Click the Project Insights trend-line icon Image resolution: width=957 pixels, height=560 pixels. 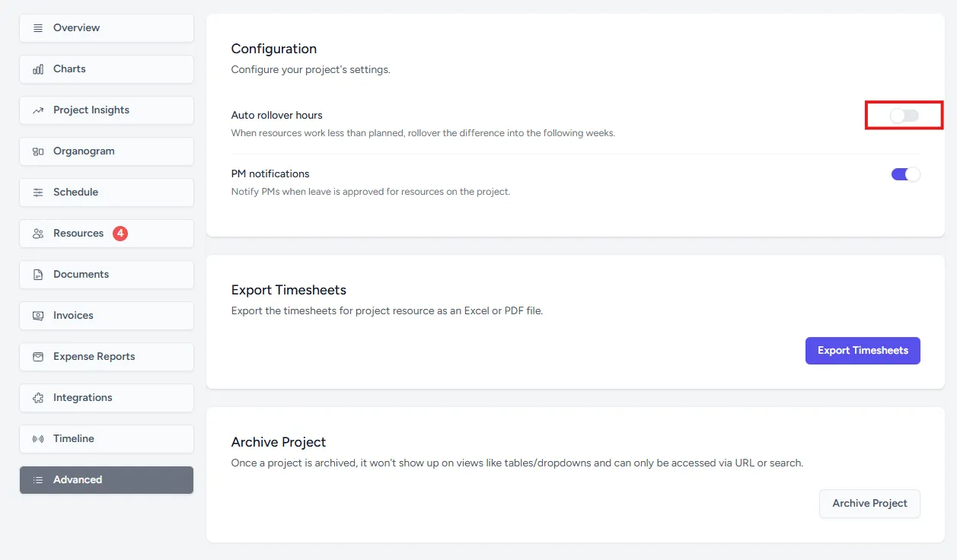pos(38,110)
